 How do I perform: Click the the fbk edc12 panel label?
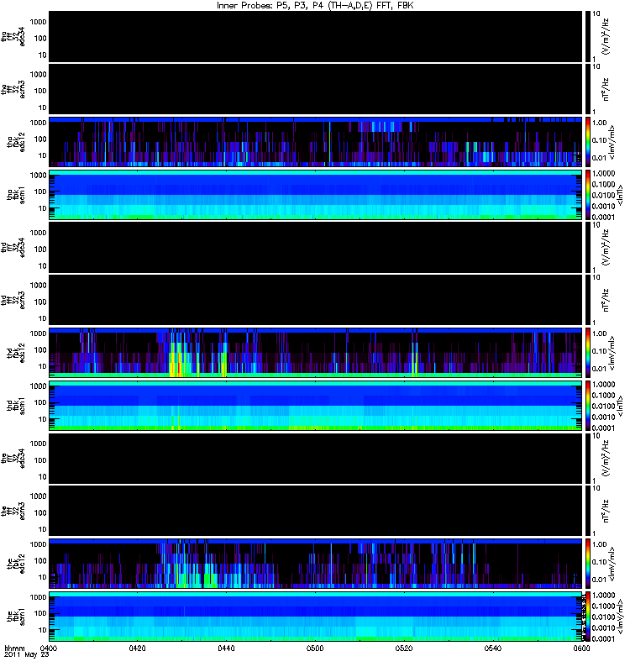(16, 564)
